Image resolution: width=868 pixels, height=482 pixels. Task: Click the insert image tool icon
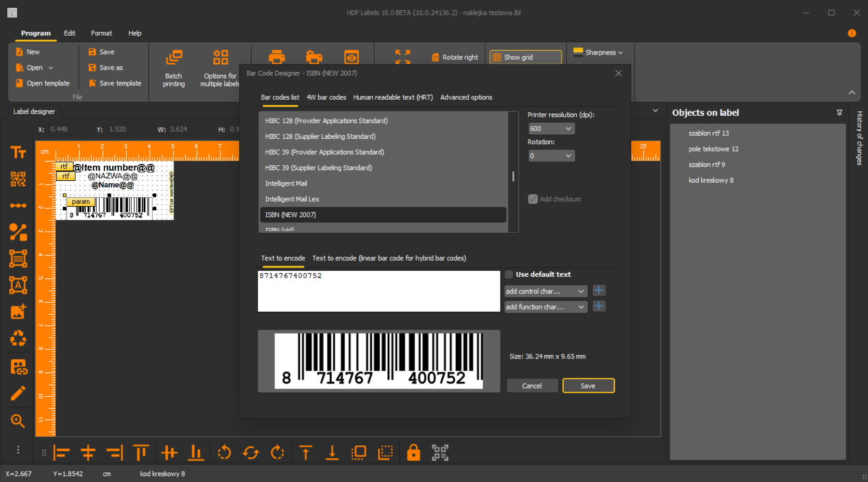coord(18,312)
